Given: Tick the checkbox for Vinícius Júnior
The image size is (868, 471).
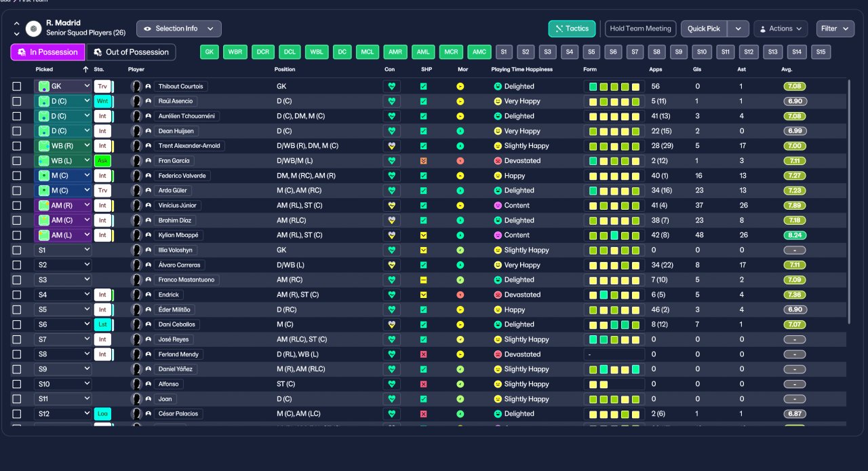Looking at the screenshot, I should click(x=17, y=206).
